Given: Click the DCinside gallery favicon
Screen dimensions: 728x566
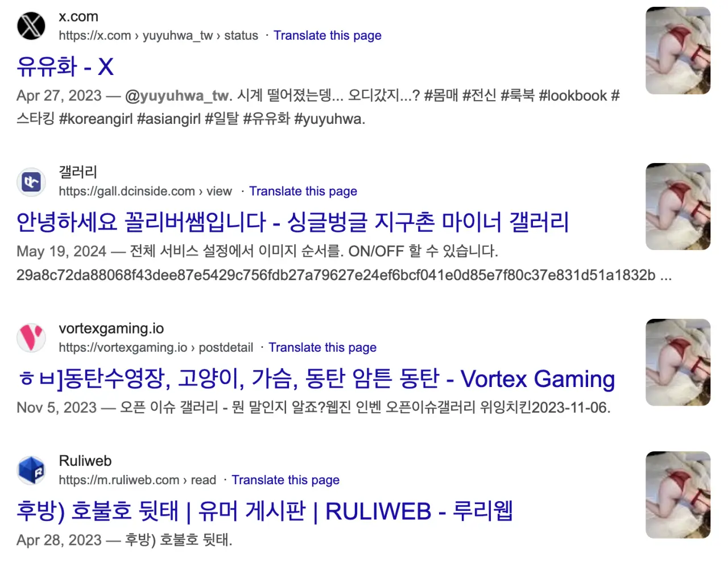Looking at the screenshot, I should tap(31, 182).
